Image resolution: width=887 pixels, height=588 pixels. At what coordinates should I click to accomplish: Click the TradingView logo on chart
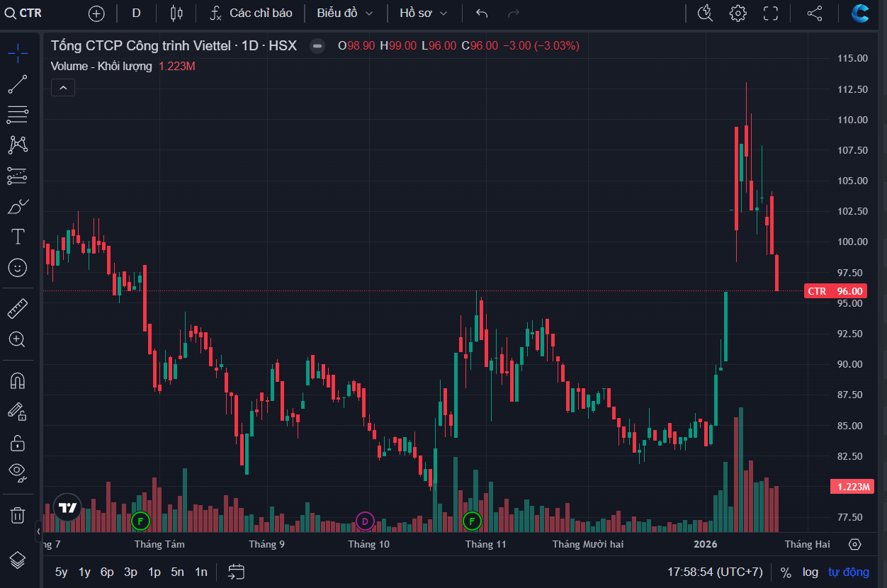pyautogui.click(x=68, y=507)
